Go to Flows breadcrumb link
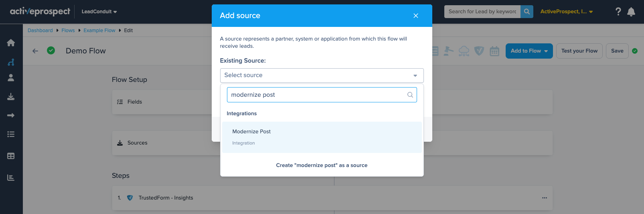 pos(68,31)
